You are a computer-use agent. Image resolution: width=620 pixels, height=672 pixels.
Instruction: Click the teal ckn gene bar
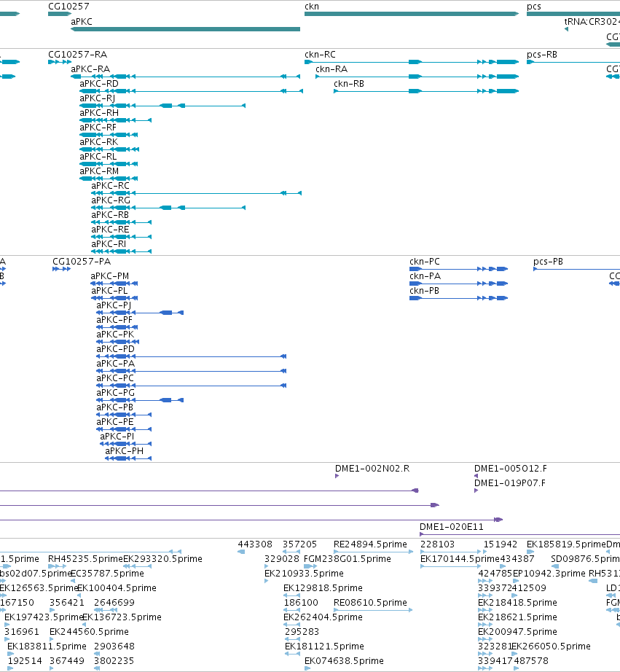click(412, 14)
